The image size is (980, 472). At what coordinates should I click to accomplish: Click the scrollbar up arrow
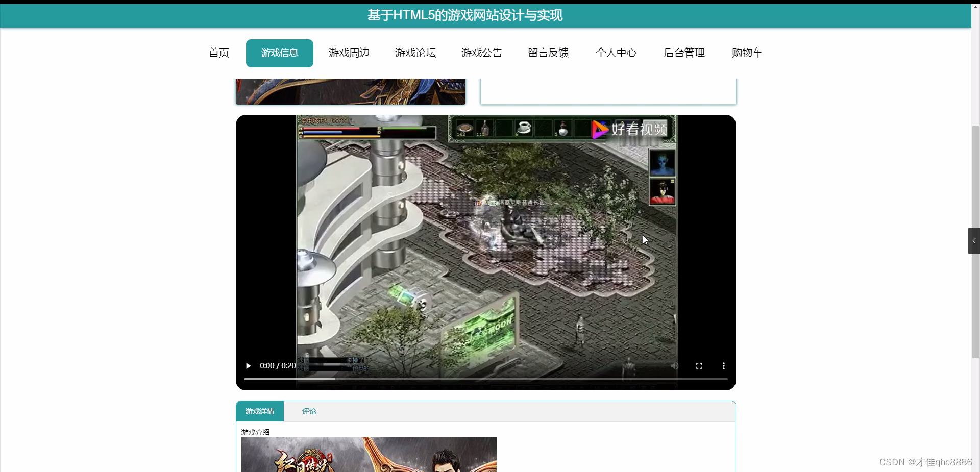(975, 6)
